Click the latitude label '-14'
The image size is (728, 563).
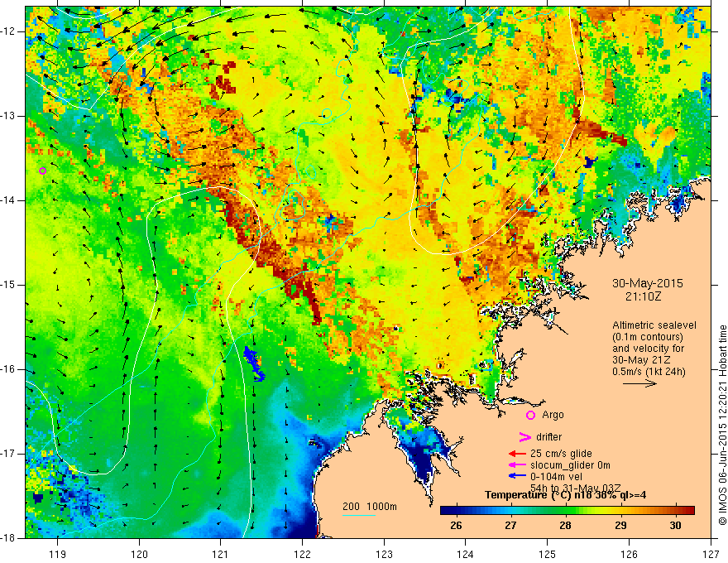(8, 200)
